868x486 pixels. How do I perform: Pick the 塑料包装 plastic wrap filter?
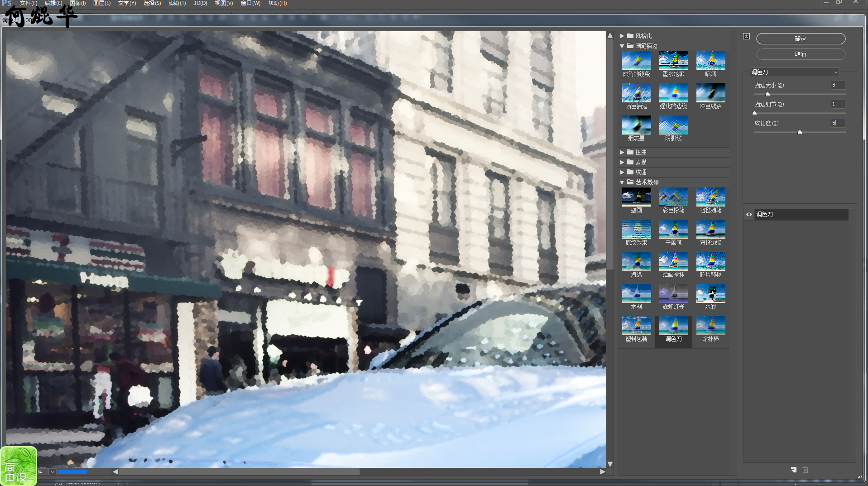(x=636, y=326)
